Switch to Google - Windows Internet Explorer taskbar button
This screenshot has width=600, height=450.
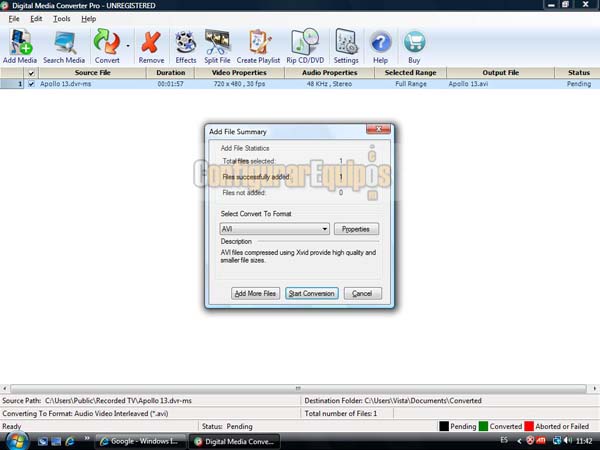pyautogui.click(x=140, y=441)
